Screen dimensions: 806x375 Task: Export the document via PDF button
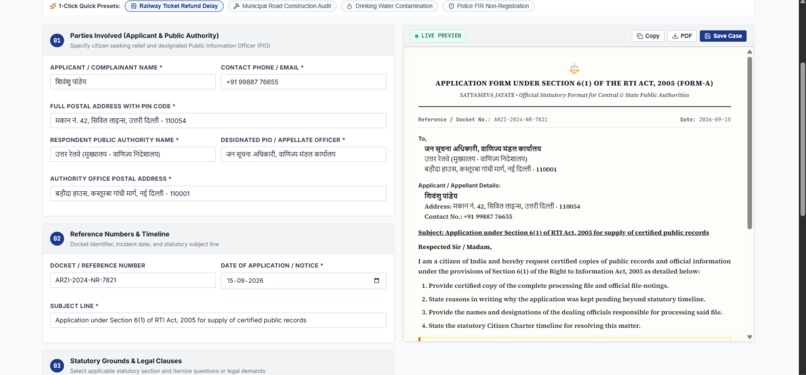click(682, 36)
